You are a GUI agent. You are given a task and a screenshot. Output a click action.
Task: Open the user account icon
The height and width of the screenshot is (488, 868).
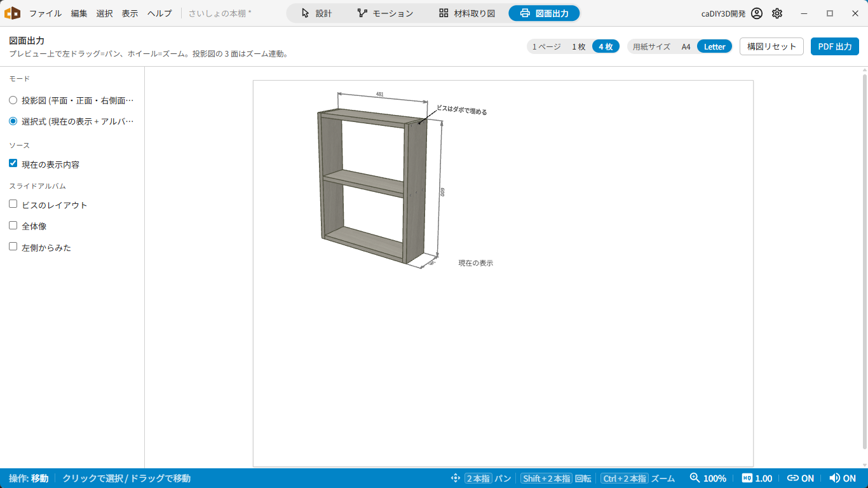pos(756,13)
